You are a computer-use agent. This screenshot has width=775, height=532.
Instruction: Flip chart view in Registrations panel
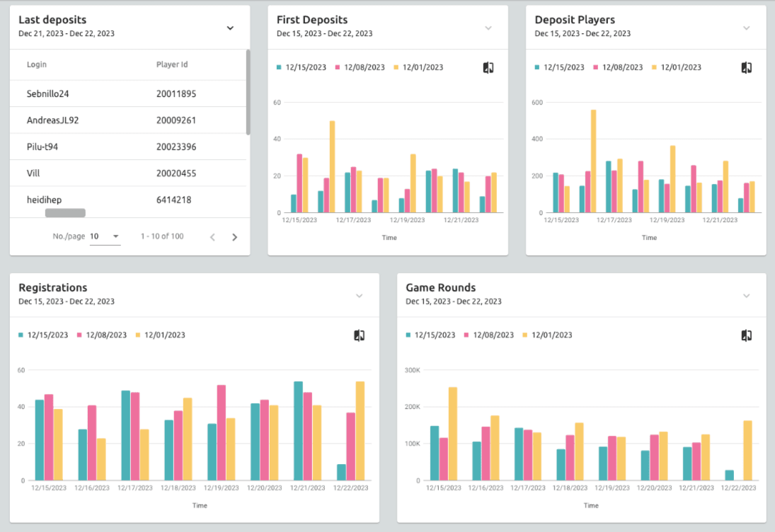tap(359, 335)
